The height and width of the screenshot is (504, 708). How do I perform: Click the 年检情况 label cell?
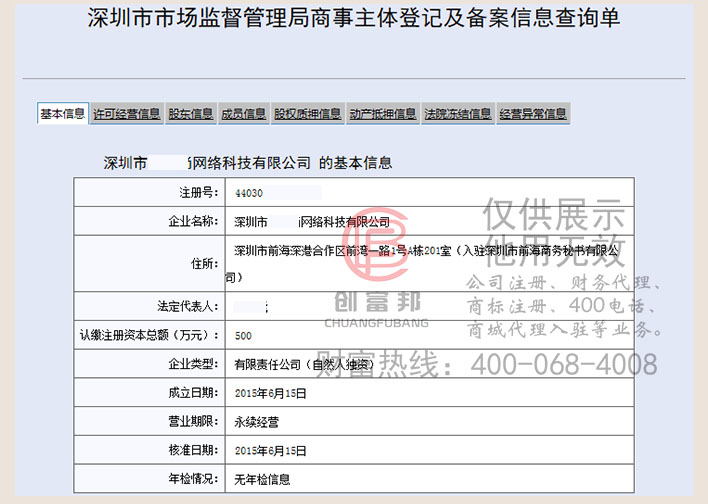(x=149, y=478)
